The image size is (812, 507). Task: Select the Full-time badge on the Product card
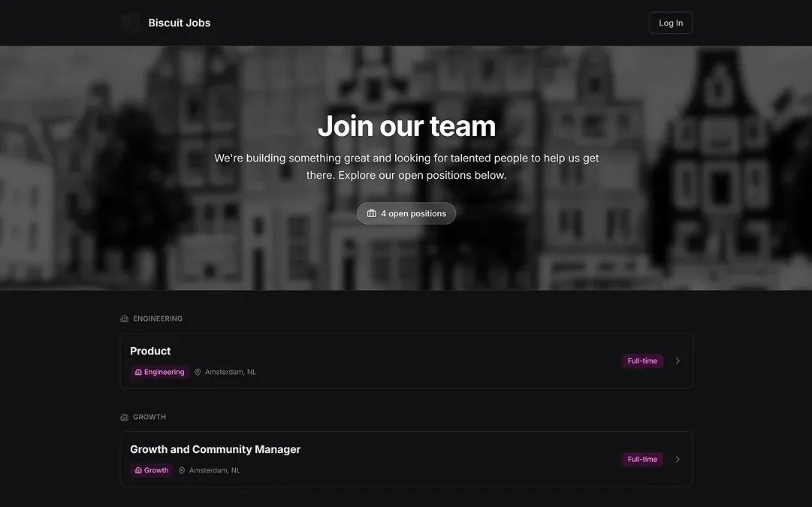tap(642, 360)
